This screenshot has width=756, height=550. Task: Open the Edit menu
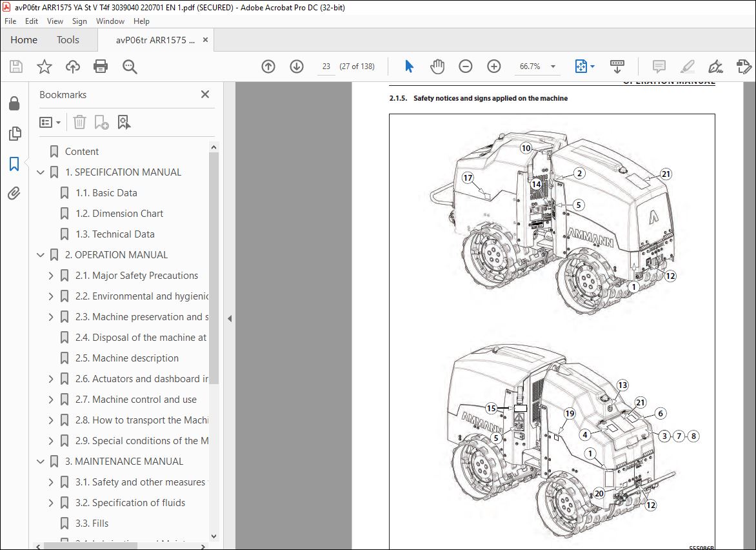(x=32, y=21)
